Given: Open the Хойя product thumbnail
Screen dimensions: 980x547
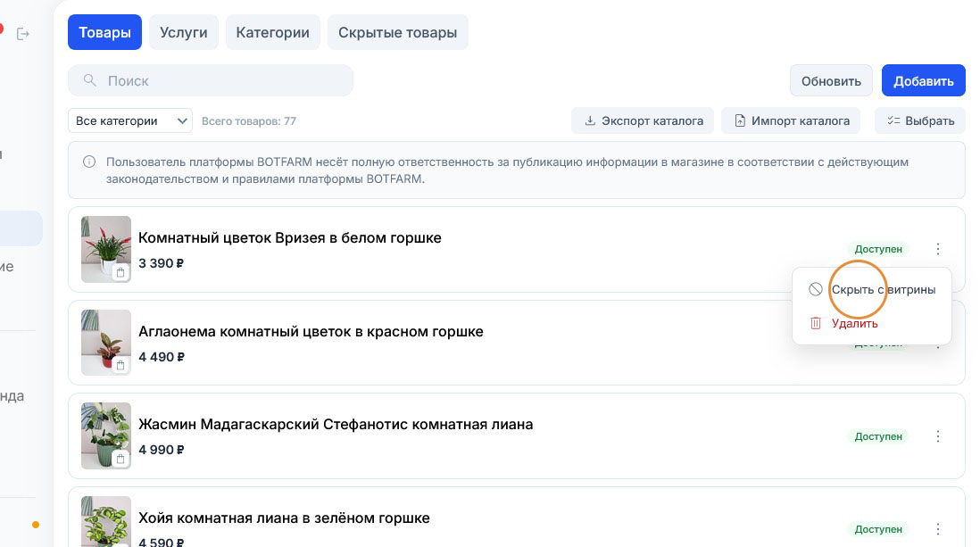Looking at the screenshot, I should pyautogui.click(x=106, y=521).
